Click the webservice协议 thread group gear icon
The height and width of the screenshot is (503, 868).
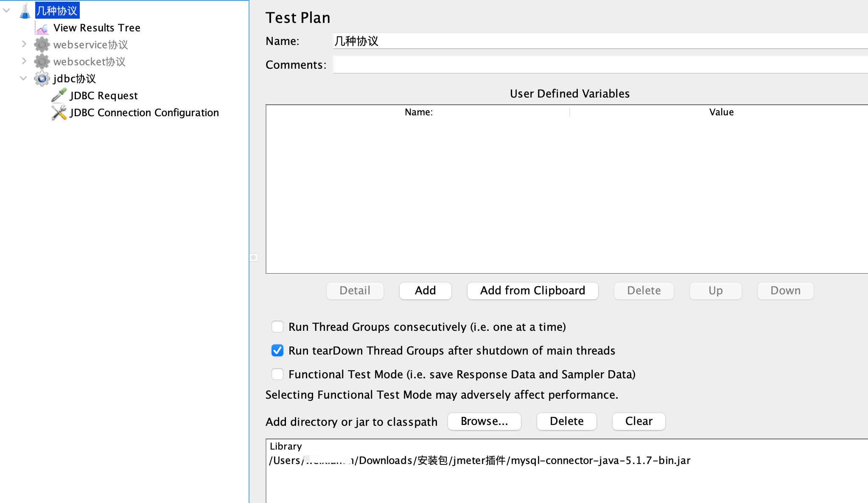42,45
